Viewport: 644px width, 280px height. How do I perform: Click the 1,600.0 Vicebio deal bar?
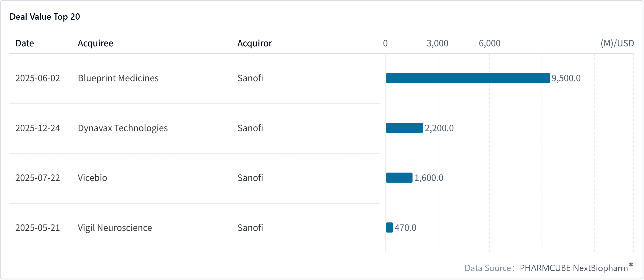click(x=399, y=178)
